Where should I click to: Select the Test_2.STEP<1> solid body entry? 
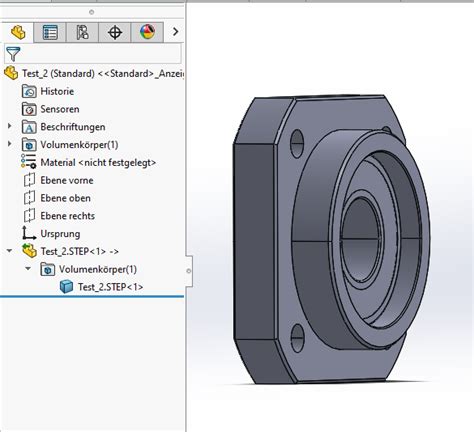110,287
